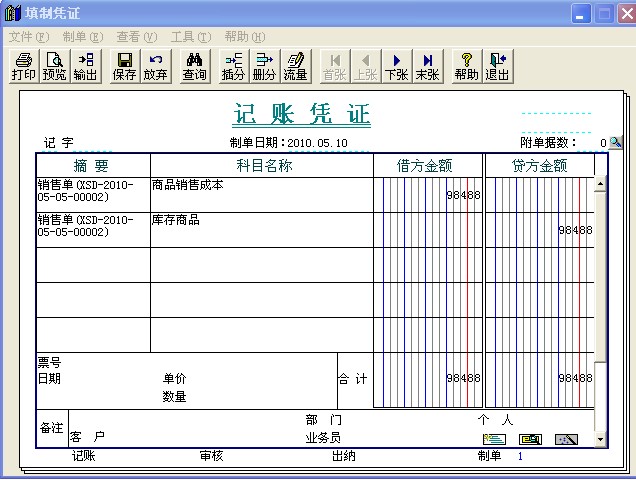The width and height of the screenshot is (636, 480).
Task: Open the 帮助(H) menu
Action: (x=245, y=37)
